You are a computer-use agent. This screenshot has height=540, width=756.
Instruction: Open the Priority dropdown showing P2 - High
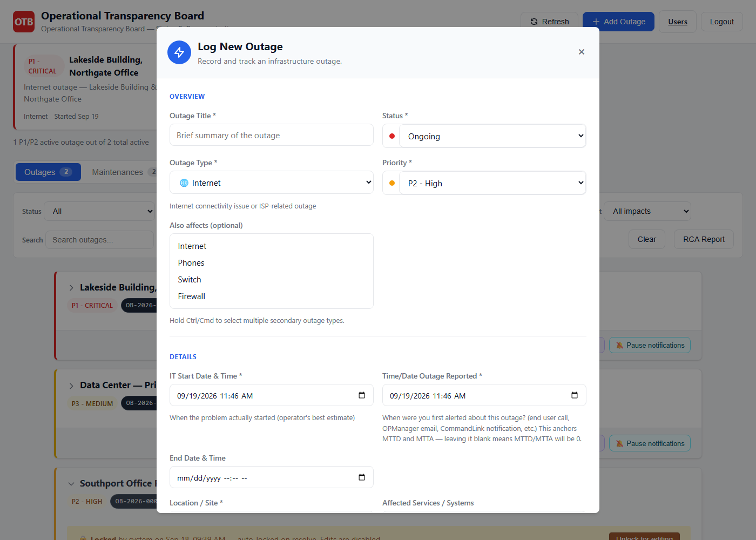(492, 183)
